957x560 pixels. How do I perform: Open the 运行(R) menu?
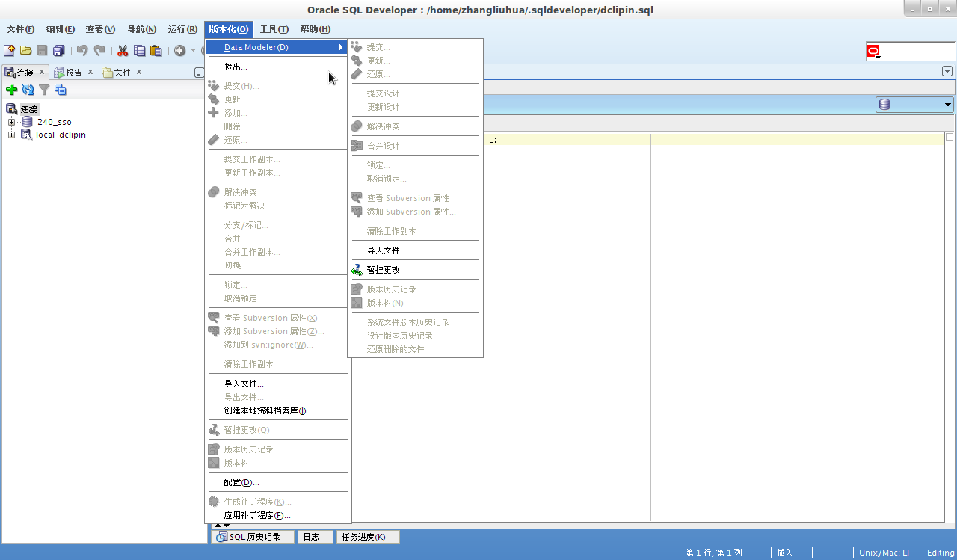point(183,30)
